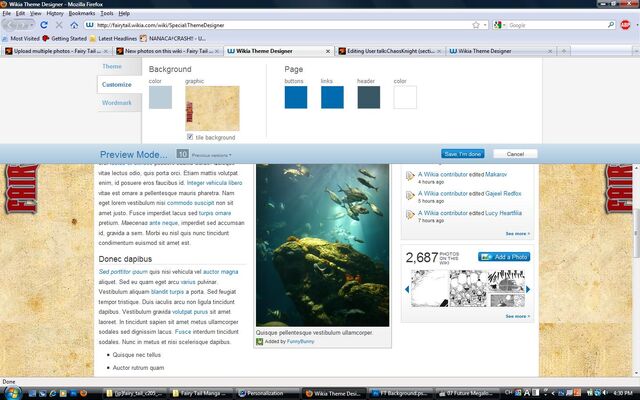Open the NANACA CRASH bookmark

[173, 38]
